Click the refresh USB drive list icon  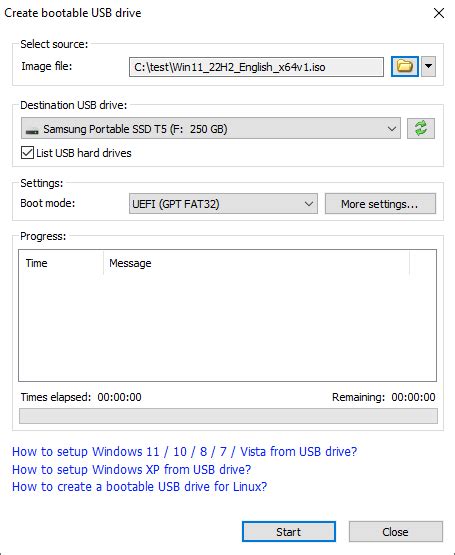421,128
